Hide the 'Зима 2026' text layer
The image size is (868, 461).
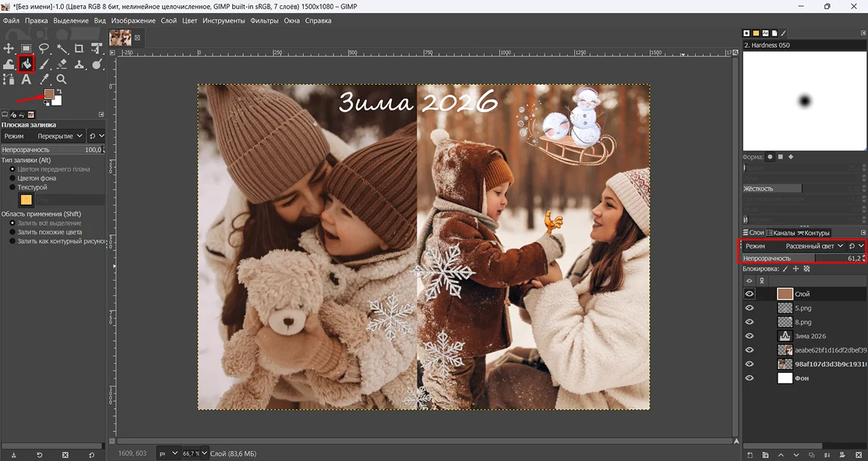749,336
